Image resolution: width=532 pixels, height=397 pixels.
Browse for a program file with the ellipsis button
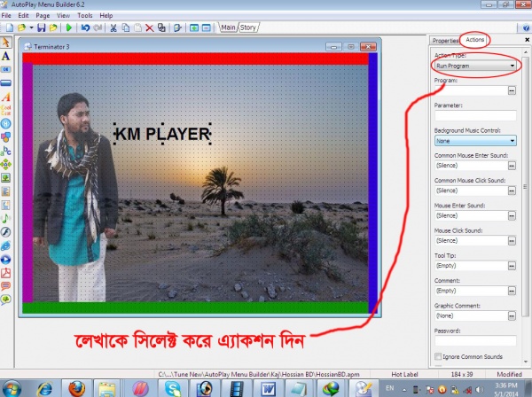pos(512,90)
